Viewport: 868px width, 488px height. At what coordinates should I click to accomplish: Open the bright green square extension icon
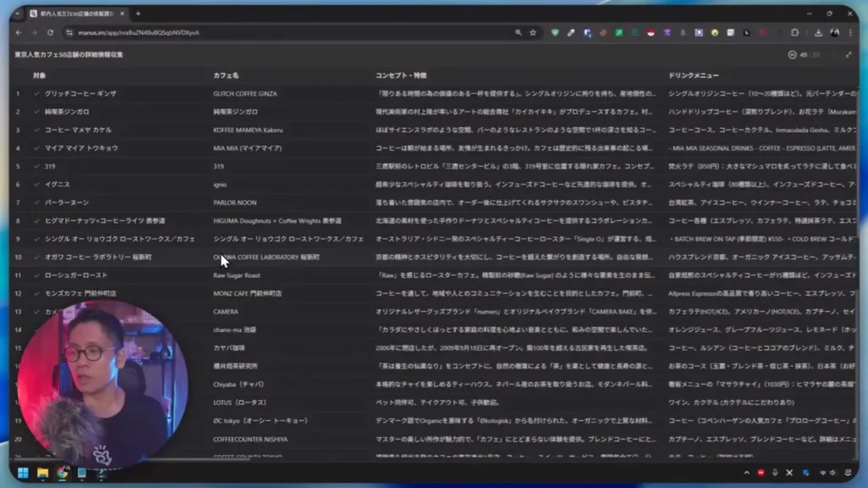click(619, 33)
